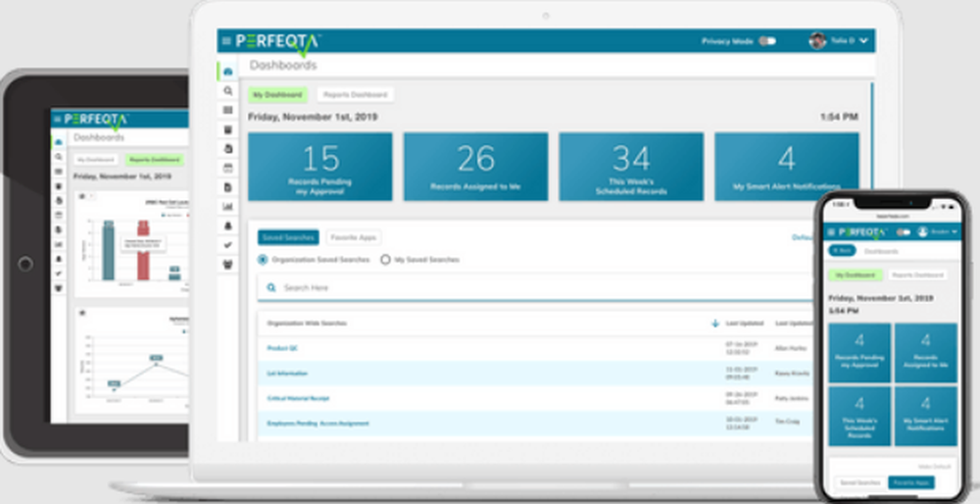Select My Saved Searches radio button

(x=385, y=260)
